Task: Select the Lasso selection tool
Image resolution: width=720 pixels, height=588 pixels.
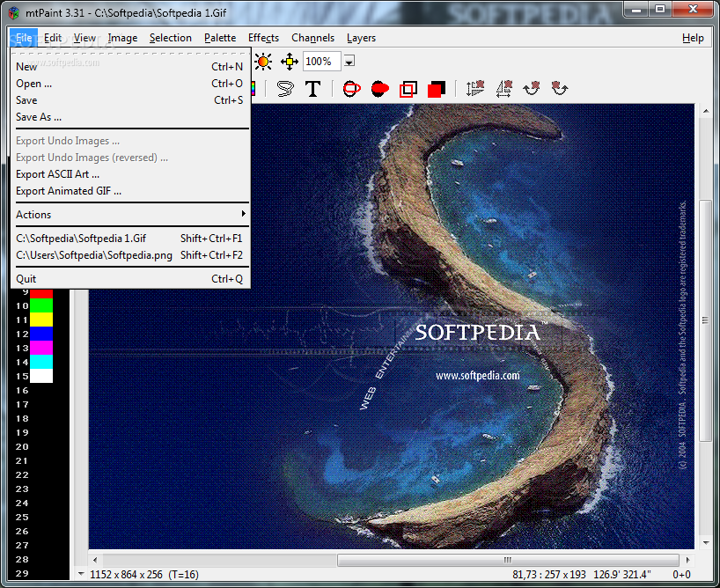Action: point(285,89)
